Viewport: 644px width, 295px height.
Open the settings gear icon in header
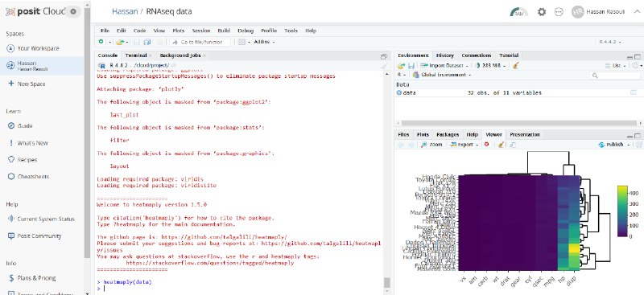pyautogui.click(x=542, y=12)
